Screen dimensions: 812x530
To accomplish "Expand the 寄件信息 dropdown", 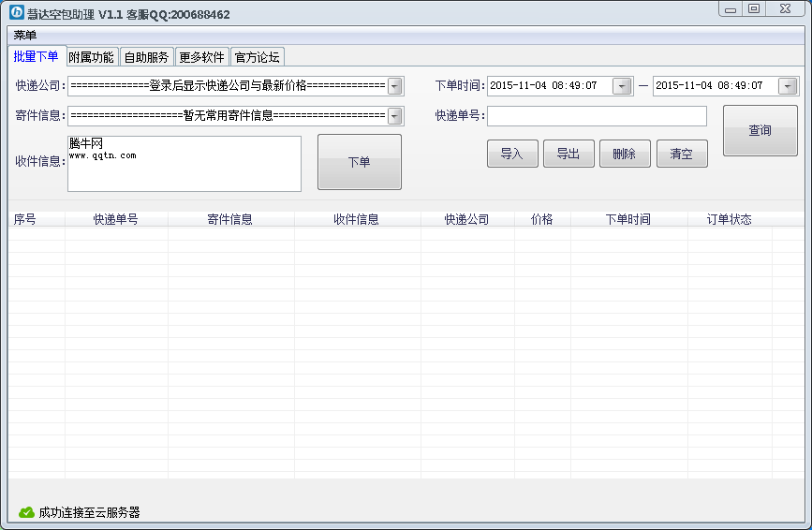I will pyautogui.click(x=395, y=116).
